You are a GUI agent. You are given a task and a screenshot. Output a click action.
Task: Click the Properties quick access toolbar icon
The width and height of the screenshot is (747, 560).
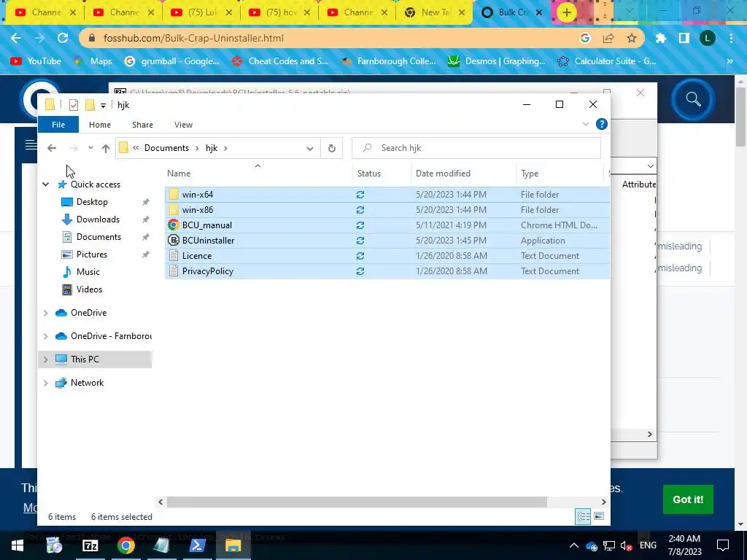[x=74, y=105]
